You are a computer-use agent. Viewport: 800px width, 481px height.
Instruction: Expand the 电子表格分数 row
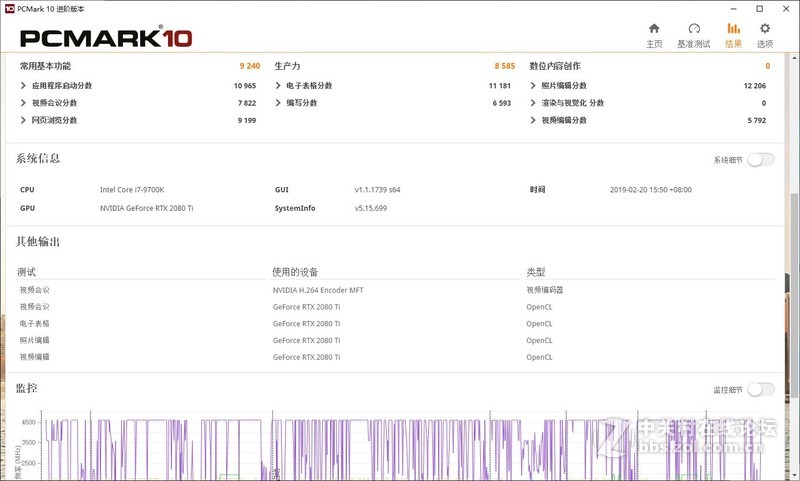point(278,86)
